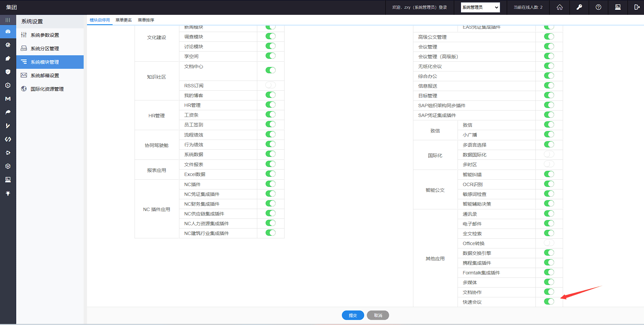The image size is (644, 325).
Task: Submit changes with the 提交 button
Action: (x=353, y=315)
